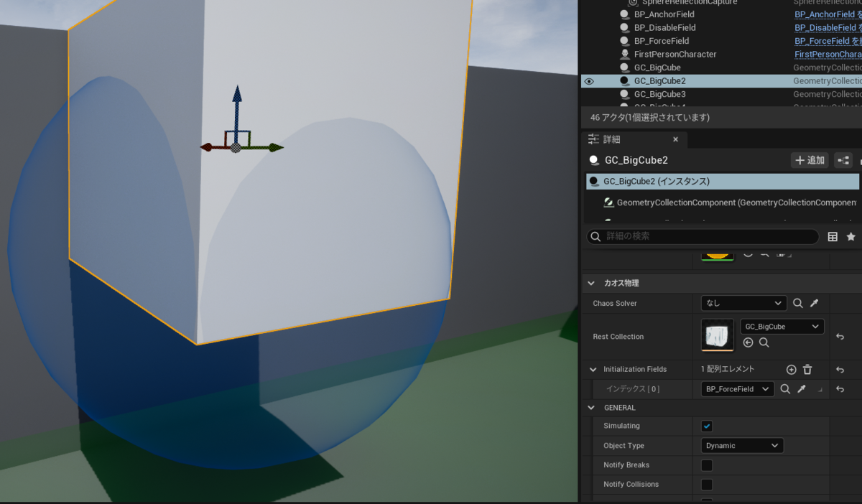Browse to Chaos Solver with magnifier icon

point(798,303)
